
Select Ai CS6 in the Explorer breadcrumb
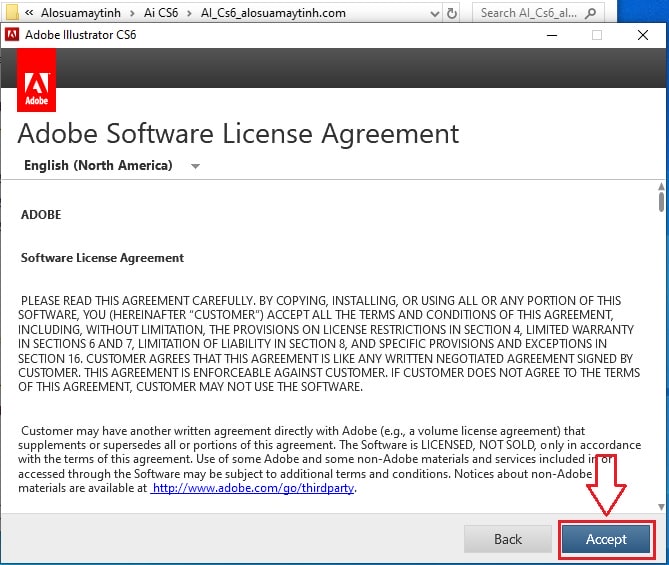[x=161, y=13]
